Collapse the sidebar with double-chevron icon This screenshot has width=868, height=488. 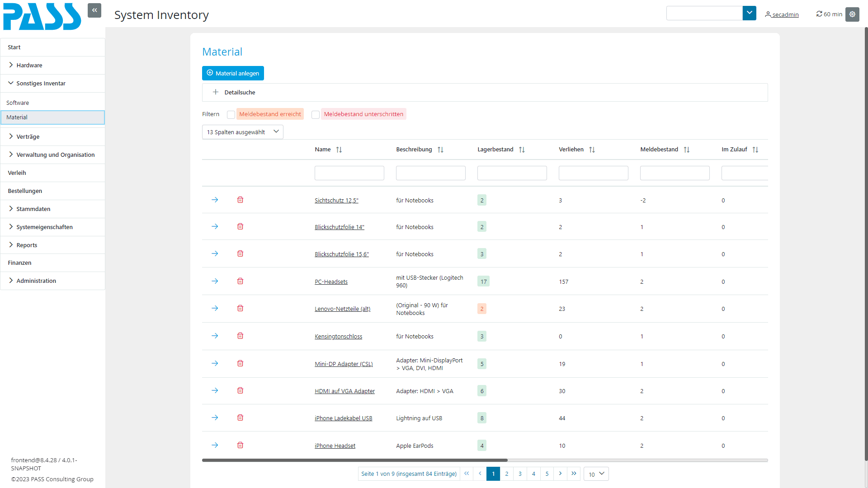(x=94, y=10)
